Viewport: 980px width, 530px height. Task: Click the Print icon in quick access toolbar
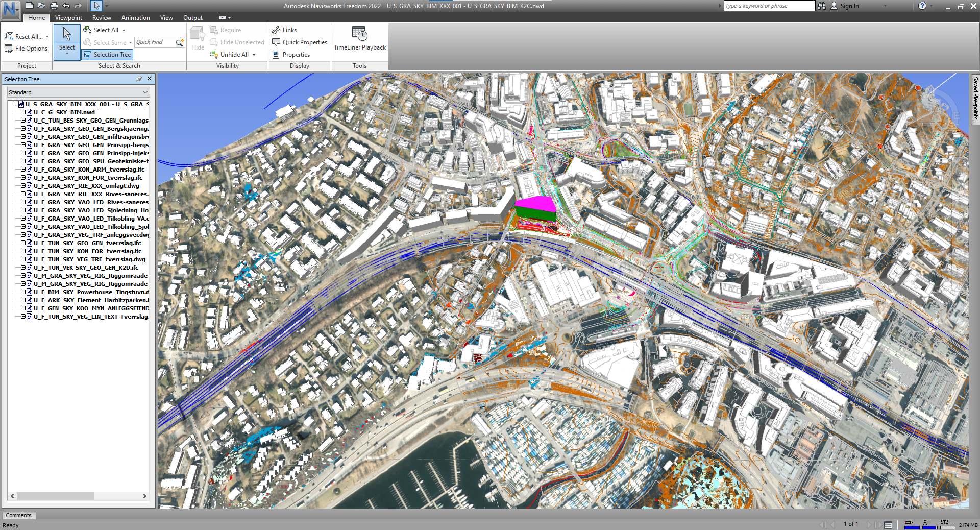[x=54, y=6]
